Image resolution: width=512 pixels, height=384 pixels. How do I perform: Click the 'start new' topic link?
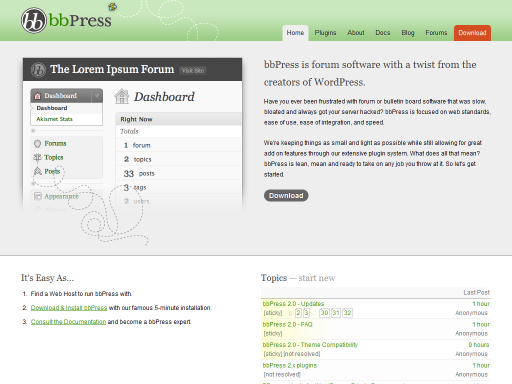coord(316,278)
